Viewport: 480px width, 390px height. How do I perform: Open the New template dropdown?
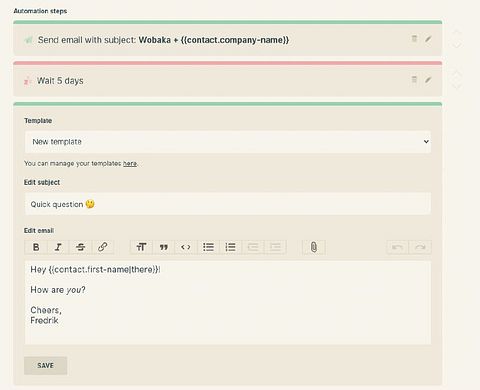coord(228,142)
